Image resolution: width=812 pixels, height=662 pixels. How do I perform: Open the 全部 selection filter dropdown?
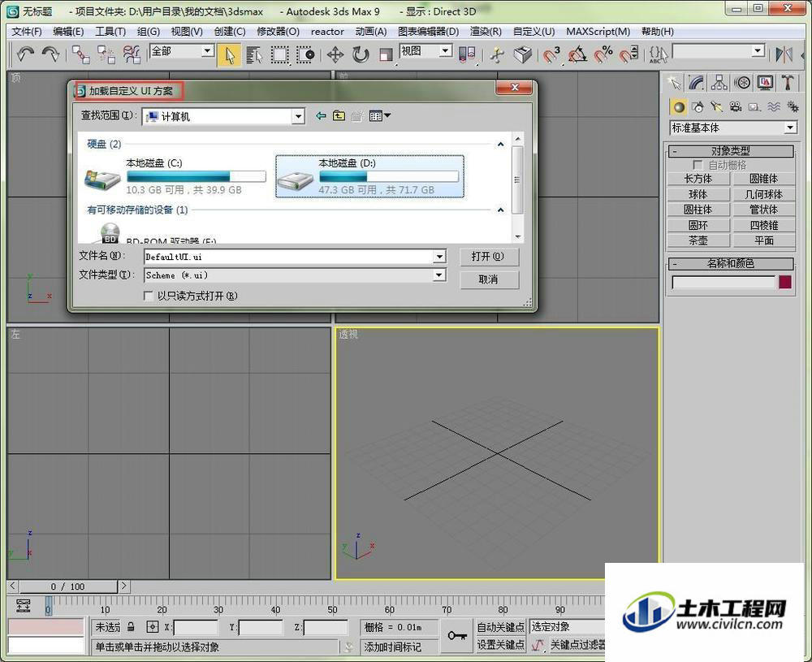tap(207, 50)
